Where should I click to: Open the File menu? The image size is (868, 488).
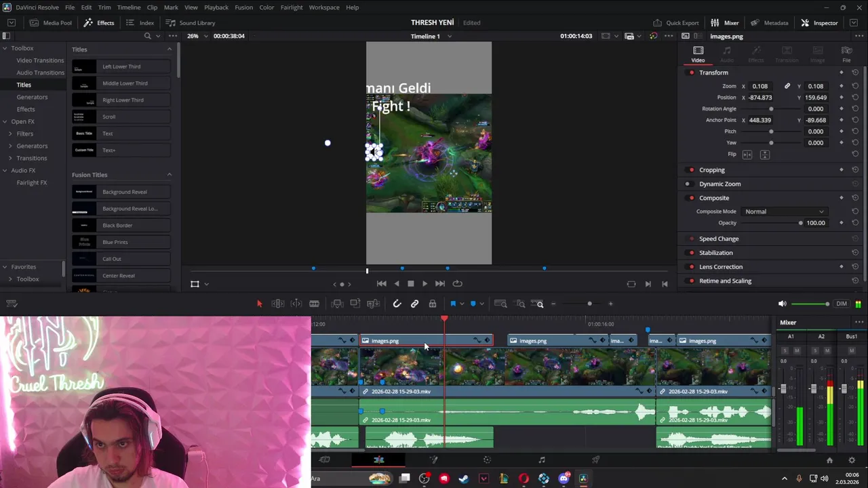click(70, 7)
